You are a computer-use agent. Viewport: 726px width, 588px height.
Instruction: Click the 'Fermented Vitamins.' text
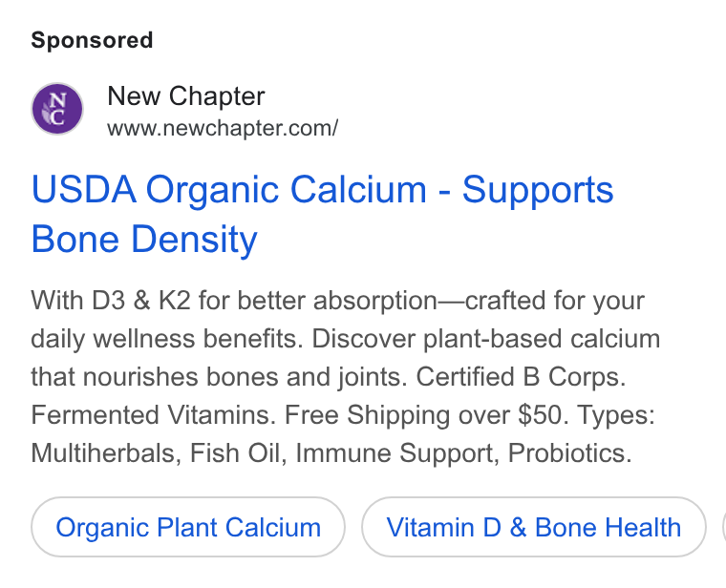(154, 414)
